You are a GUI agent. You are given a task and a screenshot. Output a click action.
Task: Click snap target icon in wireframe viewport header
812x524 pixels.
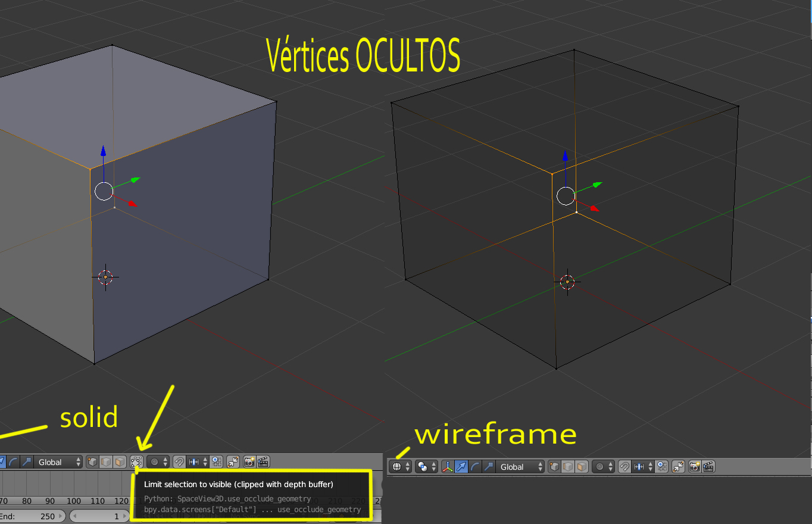click(662, 467)
